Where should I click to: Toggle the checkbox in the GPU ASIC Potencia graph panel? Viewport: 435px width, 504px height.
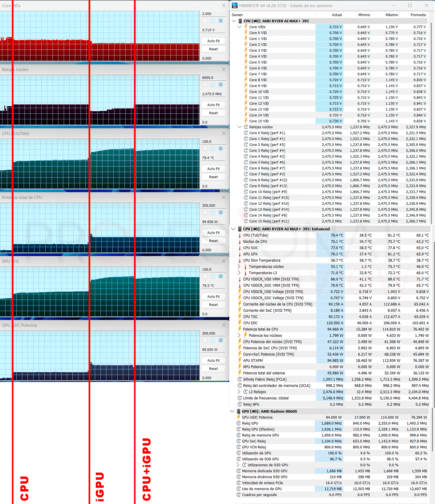[205, 340]
